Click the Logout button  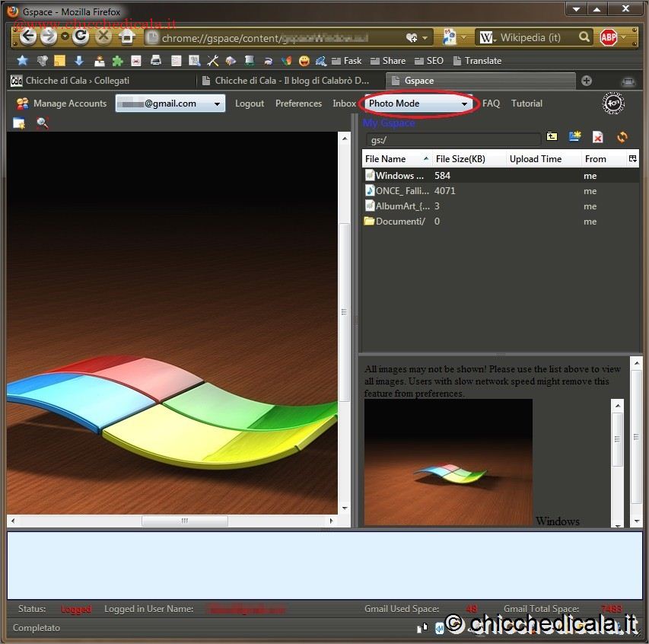[x=250, y=104]
